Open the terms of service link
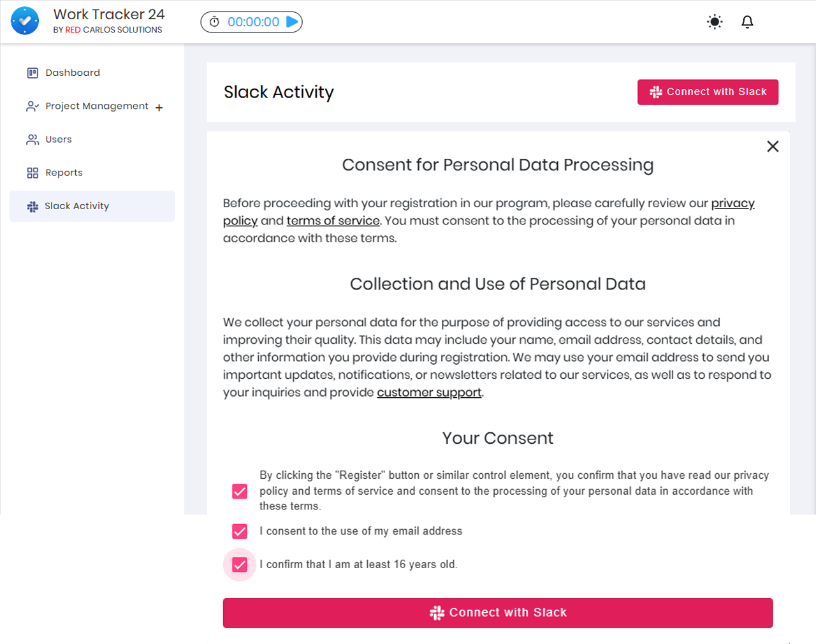 333,221
